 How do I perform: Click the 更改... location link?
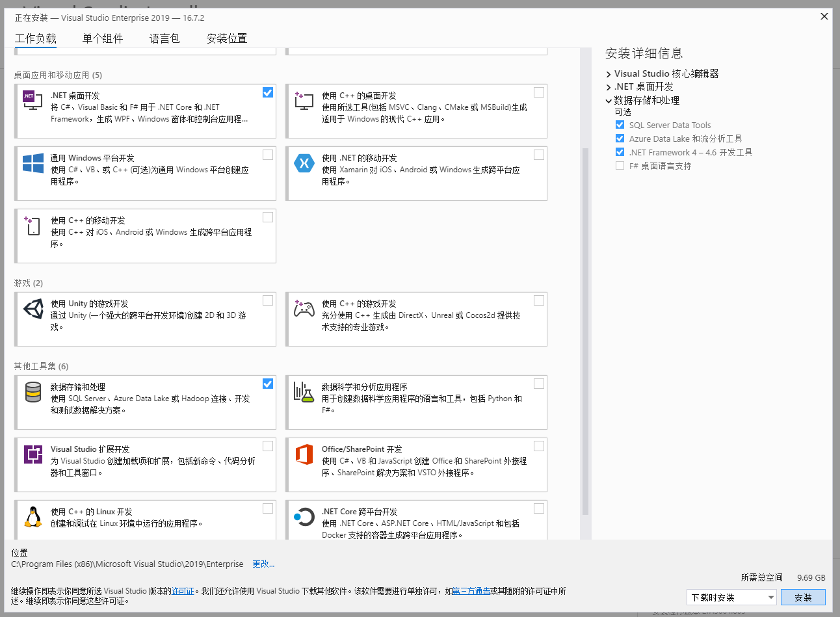click(263, 564)
